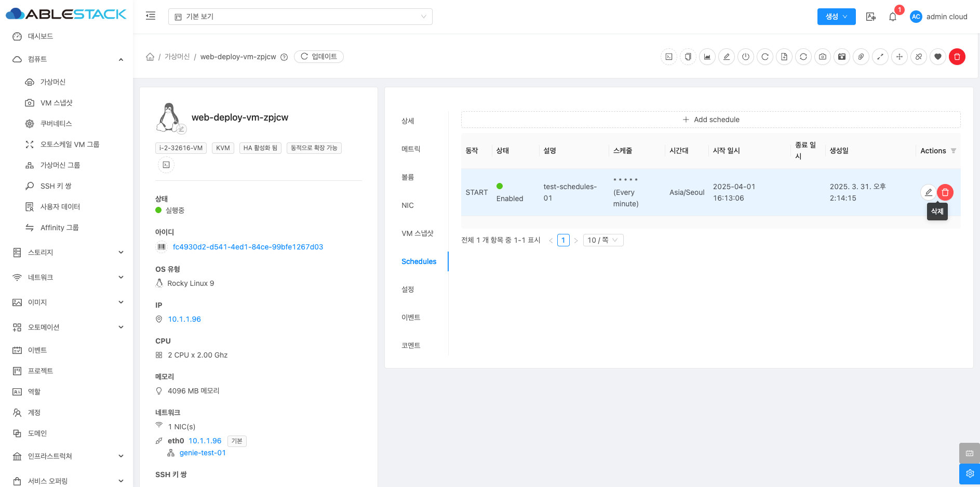
Task: Switch to the 볼륨 tab
Action: click(408, 177)
